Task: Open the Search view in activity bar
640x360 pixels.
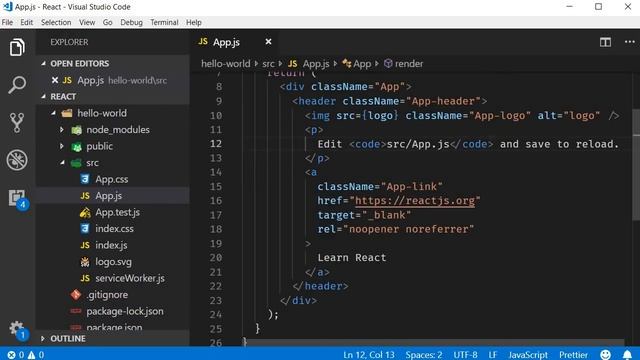Action: coord(17,85)
